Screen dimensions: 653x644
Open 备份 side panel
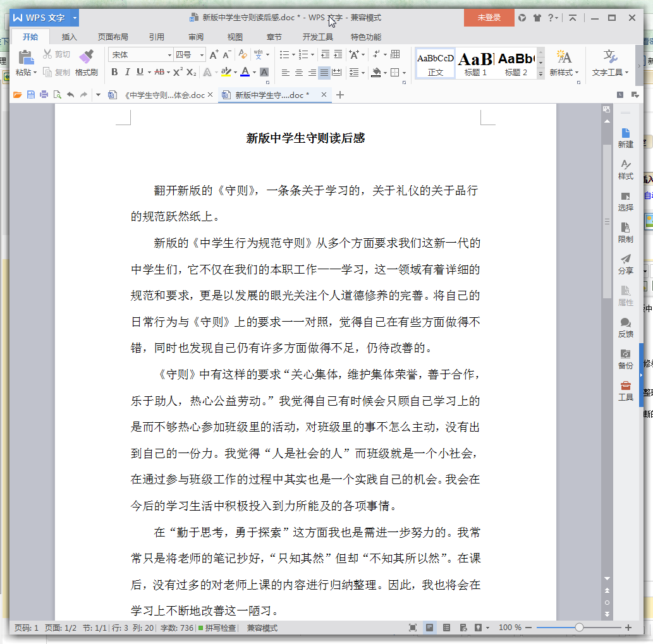point(626,359)
